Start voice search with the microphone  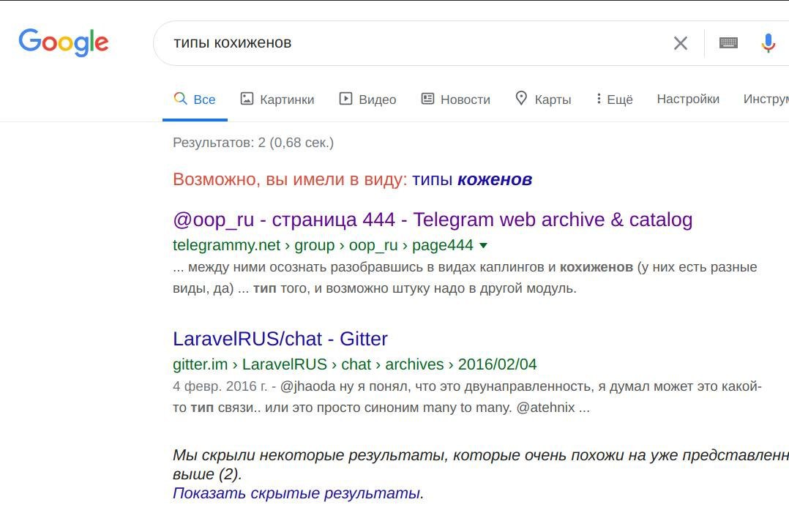pos(768,43)
